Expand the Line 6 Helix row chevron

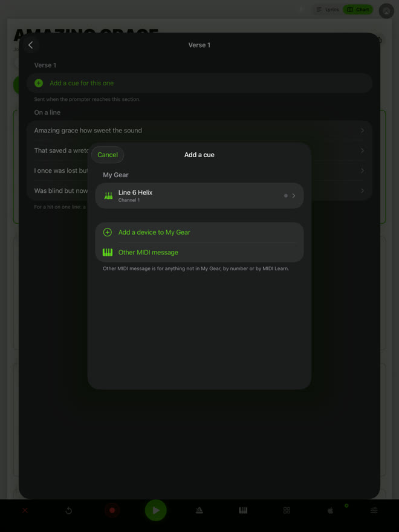pos(293,196)
